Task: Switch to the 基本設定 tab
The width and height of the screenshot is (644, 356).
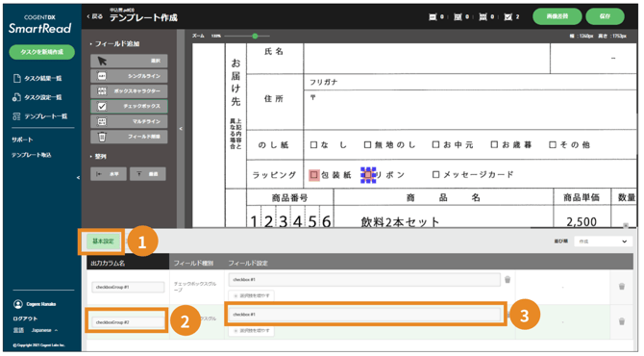Action: pyautogui.click(x=103, y=242)
